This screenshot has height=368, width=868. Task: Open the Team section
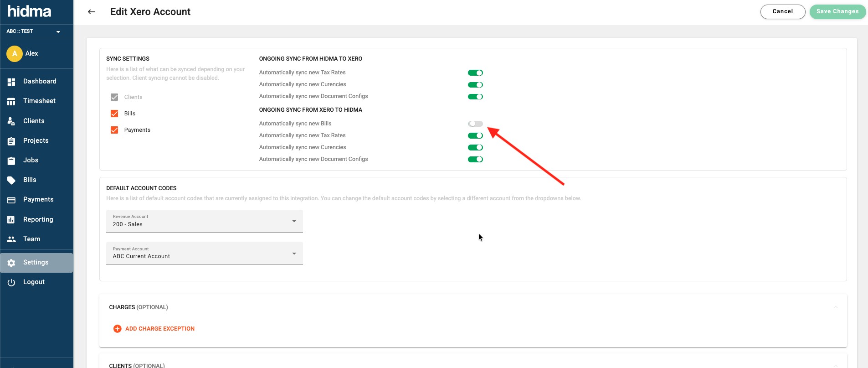[x=36, y=239]
